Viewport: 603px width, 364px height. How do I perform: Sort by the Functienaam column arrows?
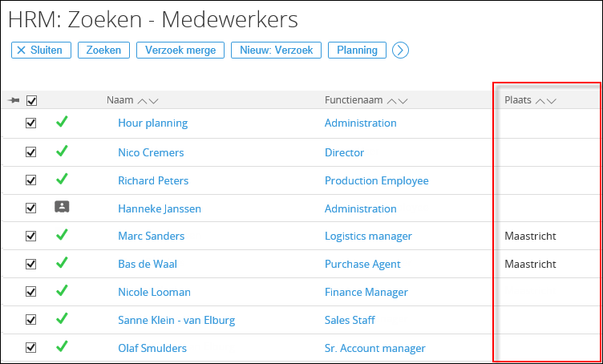pyautogui.click(x=397, y=101)
